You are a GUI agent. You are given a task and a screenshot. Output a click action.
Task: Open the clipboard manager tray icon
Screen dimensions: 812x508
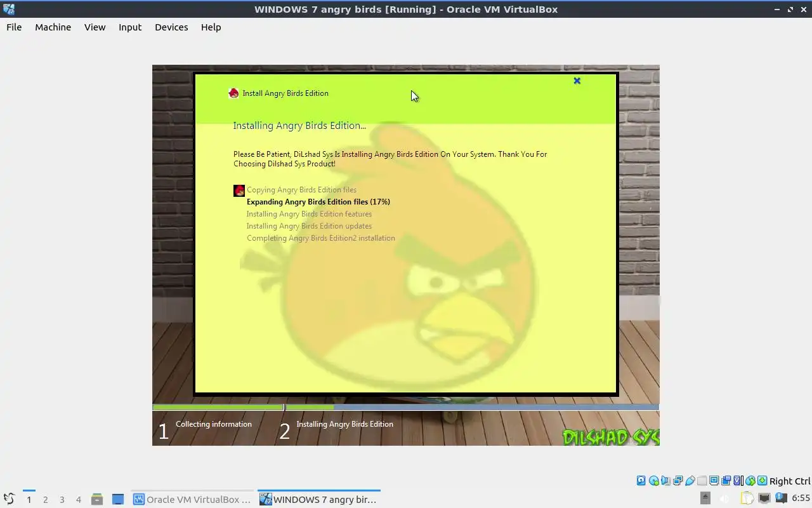(x=747, y=498)
